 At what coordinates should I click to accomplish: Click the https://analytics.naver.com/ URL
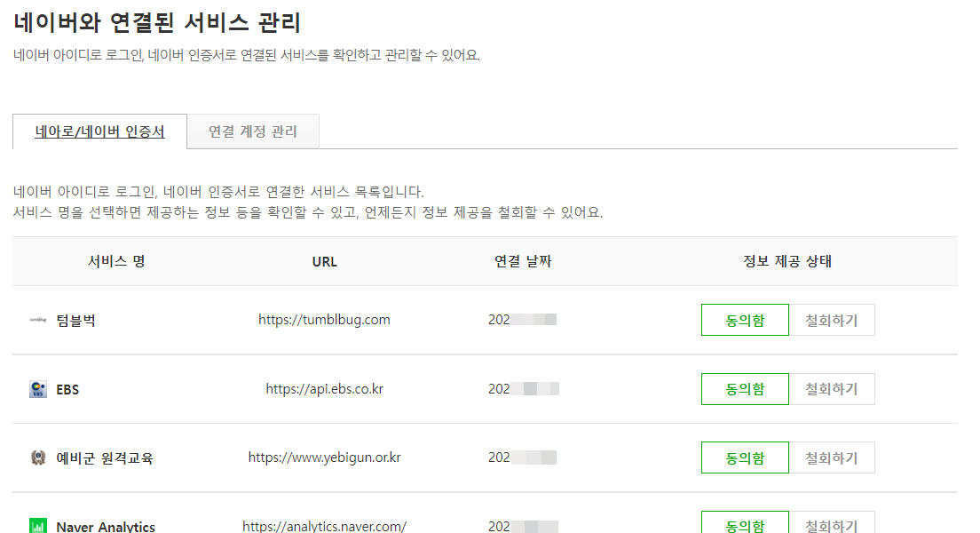click(324, 526)
